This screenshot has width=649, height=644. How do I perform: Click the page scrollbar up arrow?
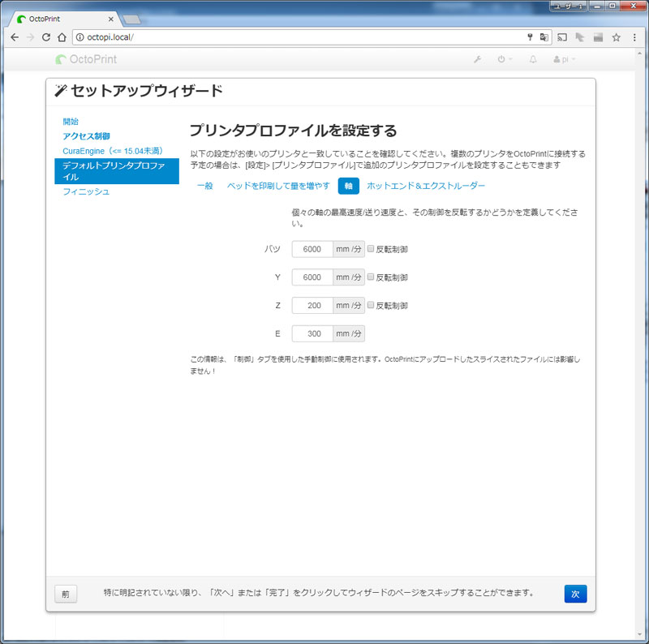point(641,53)
